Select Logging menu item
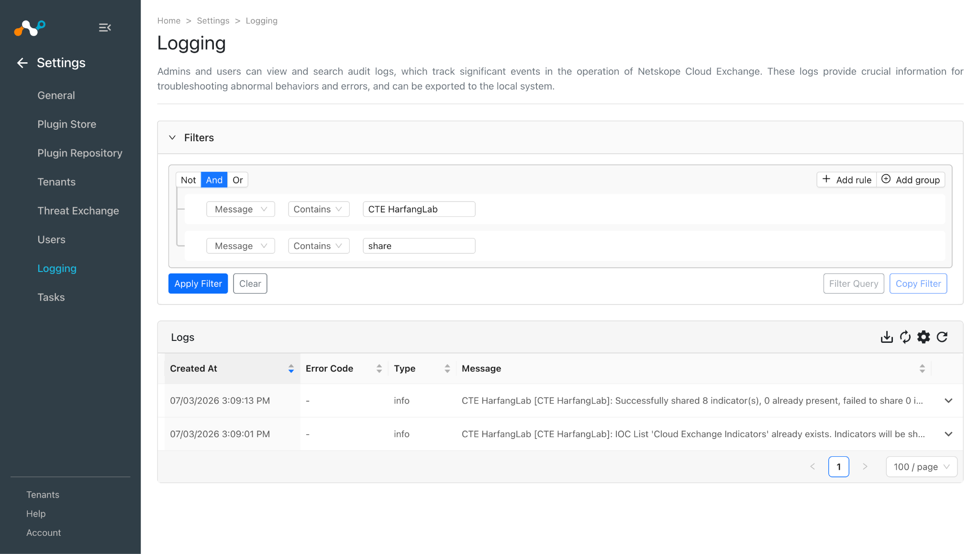The image size is (980, 554). [x=57, y=269]
